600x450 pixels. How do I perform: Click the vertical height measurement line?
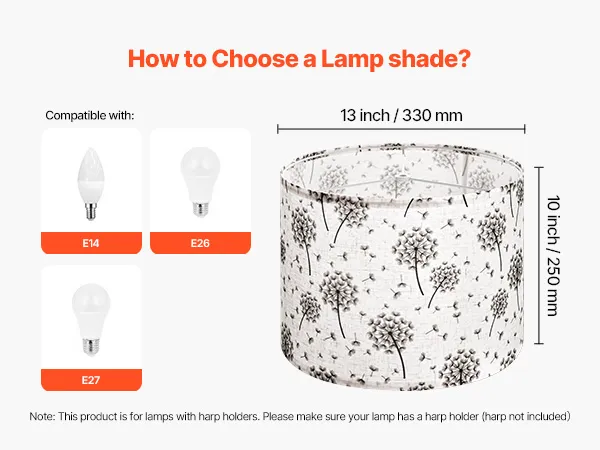(x=539, y=255)
